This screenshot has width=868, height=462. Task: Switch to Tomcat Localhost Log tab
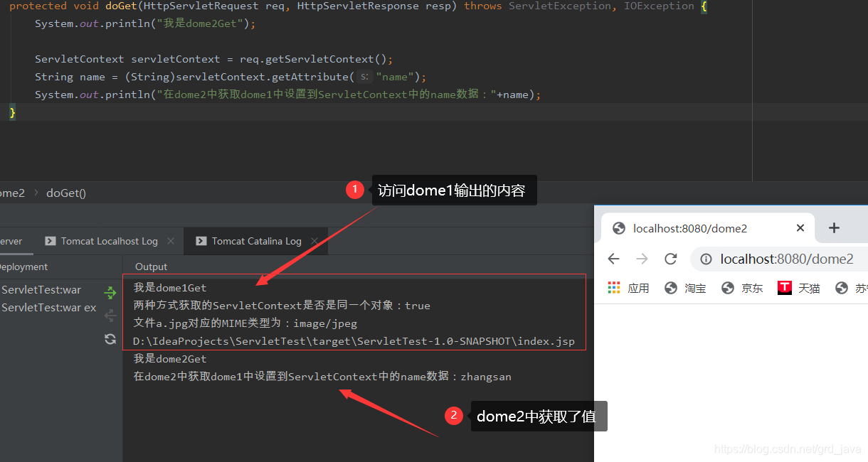[x=109, y=241]
